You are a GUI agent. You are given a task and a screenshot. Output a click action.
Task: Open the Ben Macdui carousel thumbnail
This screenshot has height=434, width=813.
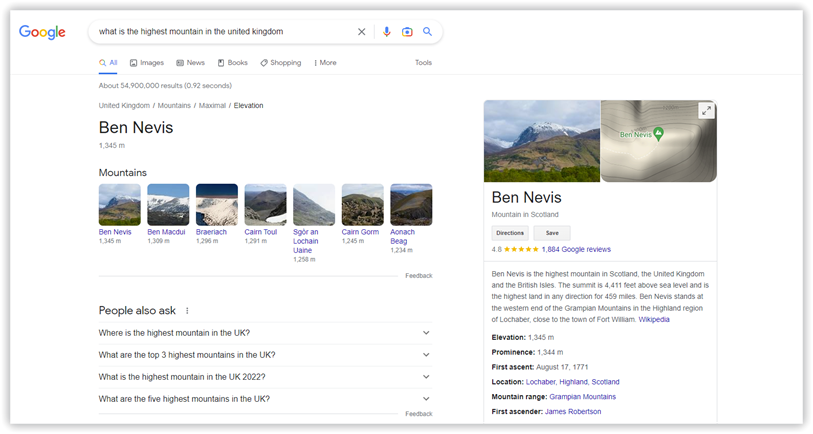(168, 204)
